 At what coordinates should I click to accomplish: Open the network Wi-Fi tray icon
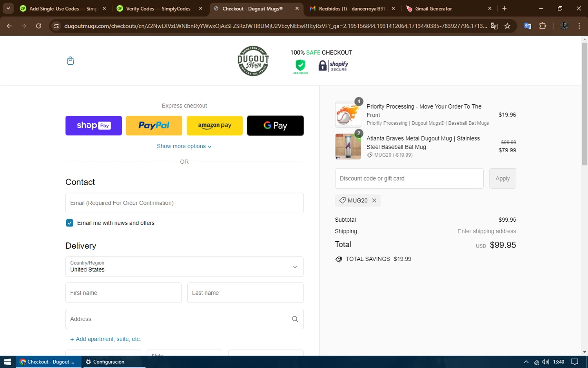pos(536,362)
